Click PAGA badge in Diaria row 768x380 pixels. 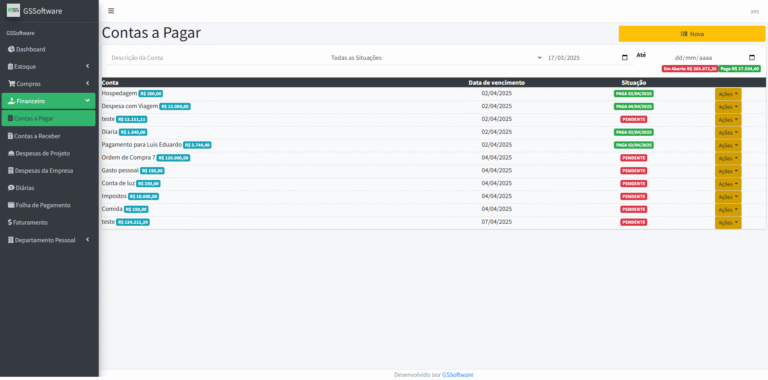coord(633,132)
